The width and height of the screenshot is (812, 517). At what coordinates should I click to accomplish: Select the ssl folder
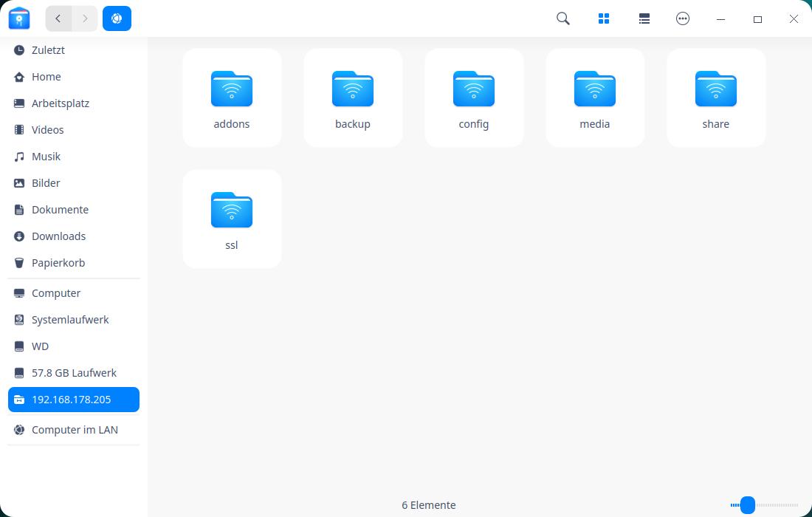tap(232, 219)
